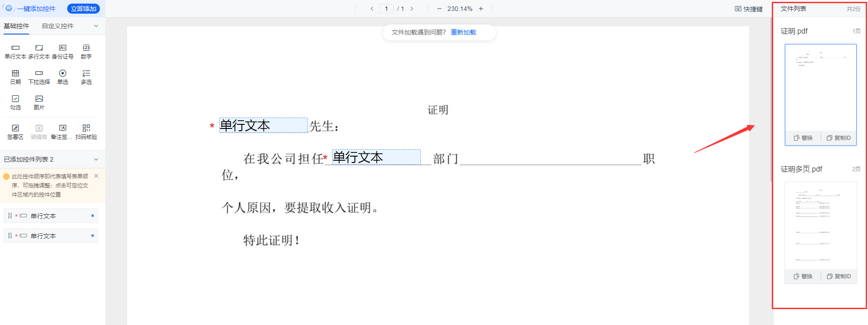Grab drag handle of first 单行文本 row

10,216
